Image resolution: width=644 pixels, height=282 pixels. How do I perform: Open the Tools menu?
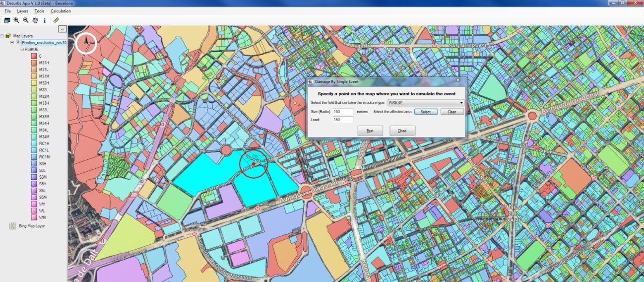click(39, 11)
